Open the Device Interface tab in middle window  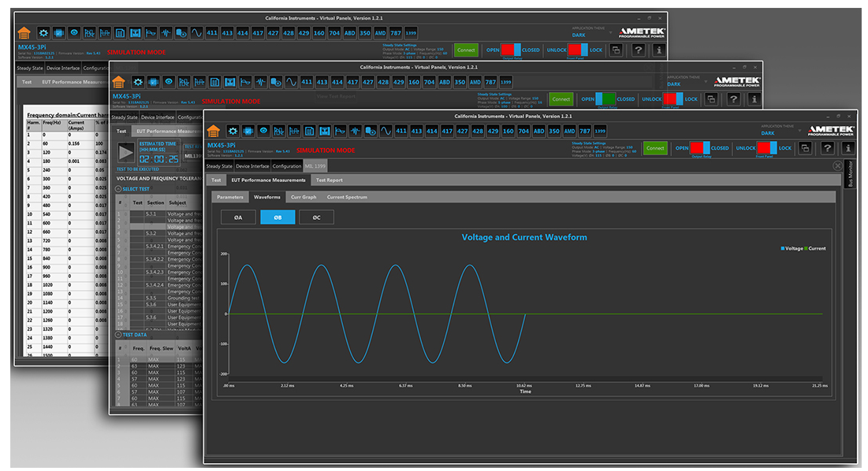[157, 117]
